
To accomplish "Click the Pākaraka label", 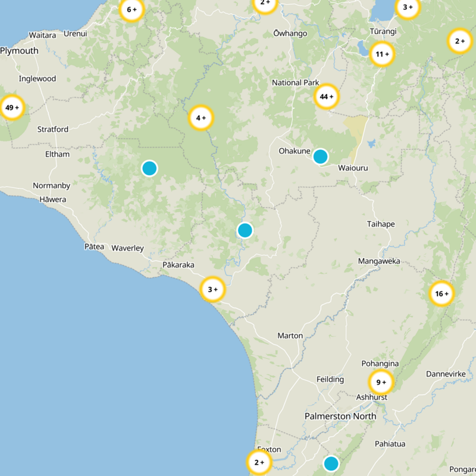I will pyautogui.click(x=178, y=265).
